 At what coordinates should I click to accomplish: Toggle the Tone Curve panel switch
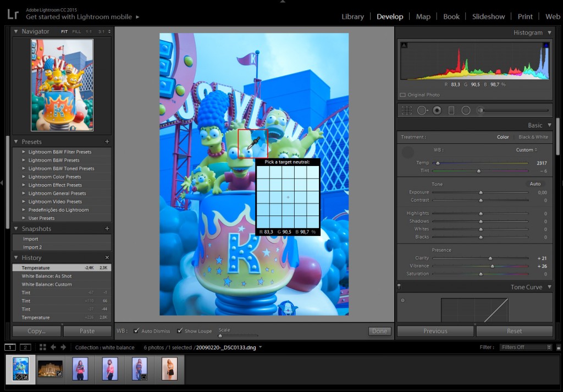coord(399,286)
